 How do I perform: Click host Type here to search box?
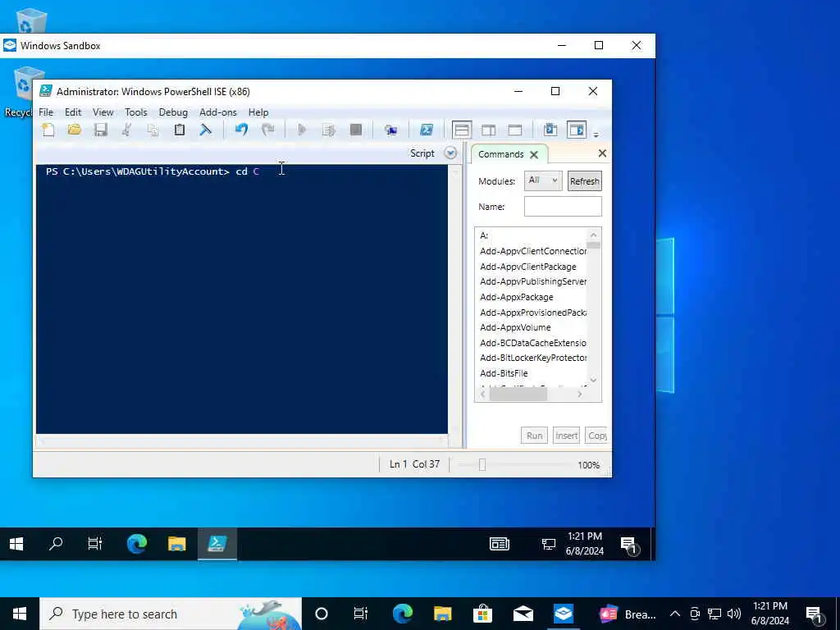[x=171, y=614]
